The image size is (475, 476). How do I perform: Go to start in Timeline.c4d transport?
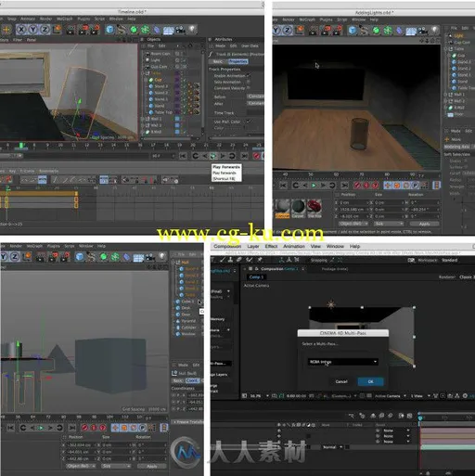coord(183,156)
